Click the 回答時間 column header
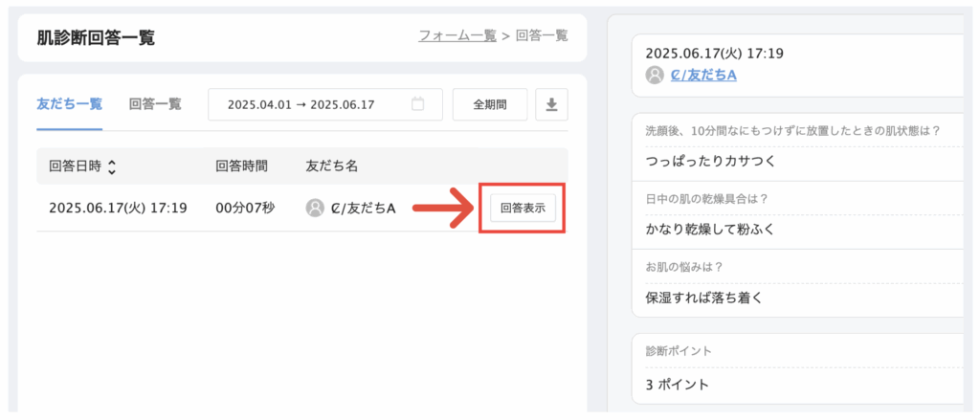This screenshot has height=420, width=980. click(x=242, y=166)
